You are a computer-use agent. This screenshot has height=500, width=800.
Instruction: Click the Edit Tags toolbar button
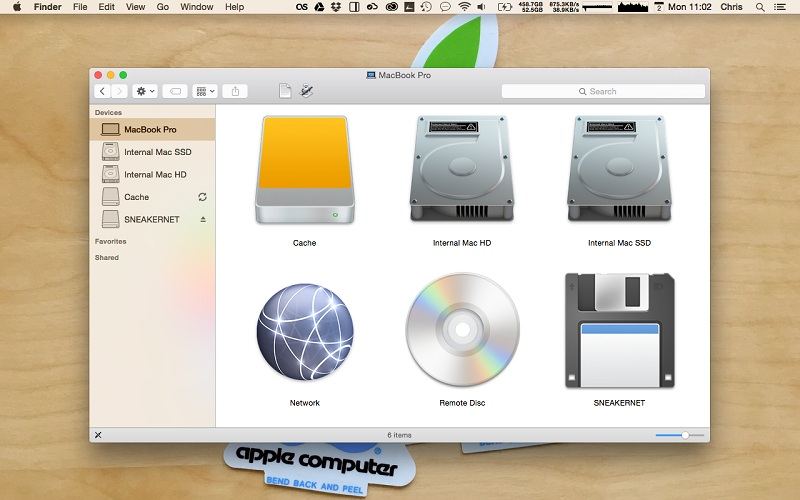(175, 91)
